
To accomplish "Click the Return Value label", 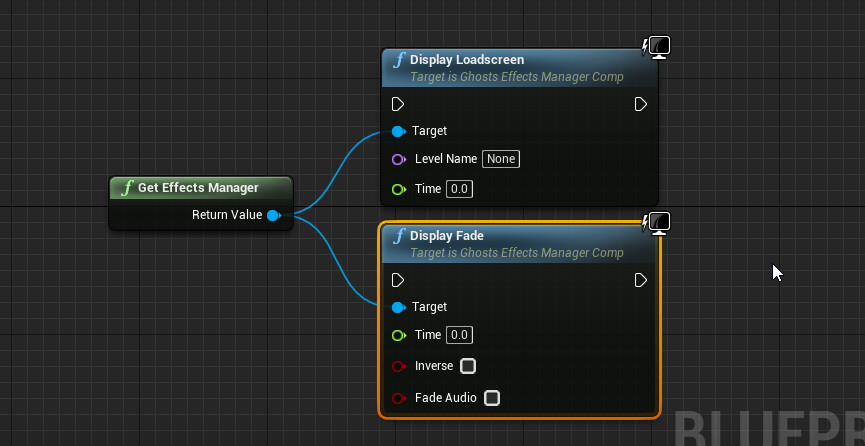I will point(227,215).
